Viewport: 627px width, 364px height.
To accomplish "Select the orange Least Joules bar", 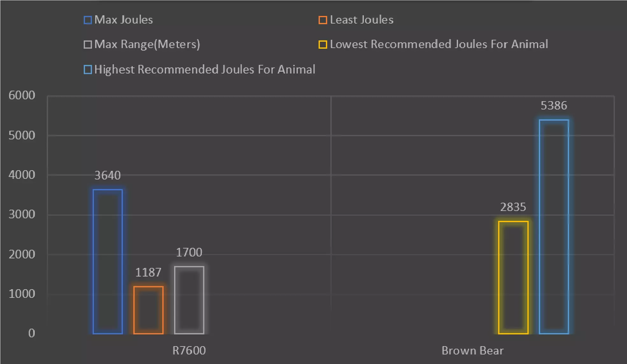I will tap(148, 310).
